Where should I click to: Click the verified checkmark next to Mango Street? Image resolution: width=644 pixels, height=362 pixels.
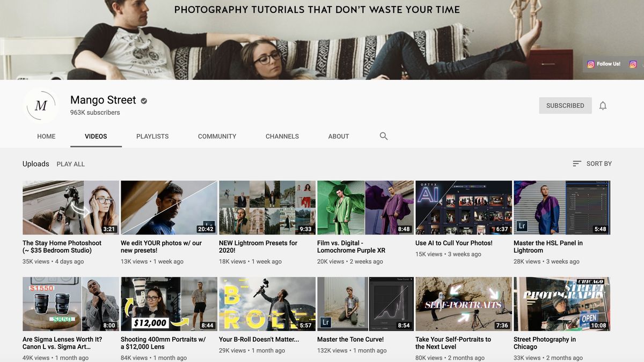coord(143,100)
